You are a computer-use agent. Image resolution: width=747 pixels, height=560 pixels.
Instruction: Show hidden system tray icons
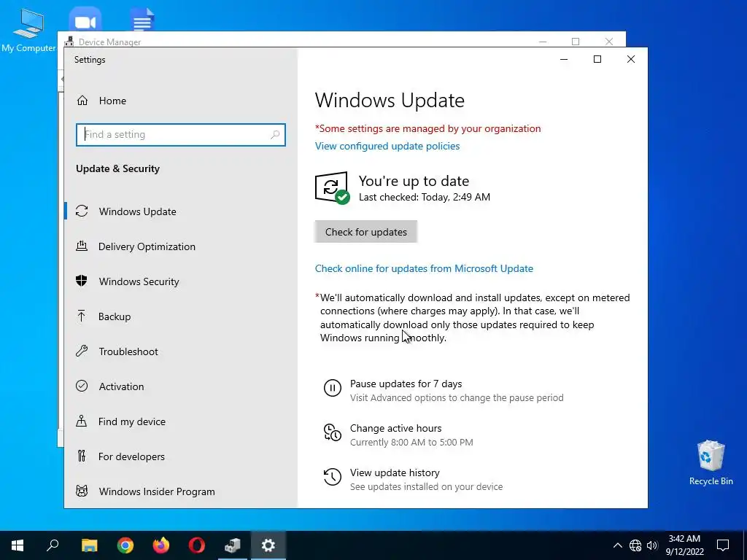(617, 545)
